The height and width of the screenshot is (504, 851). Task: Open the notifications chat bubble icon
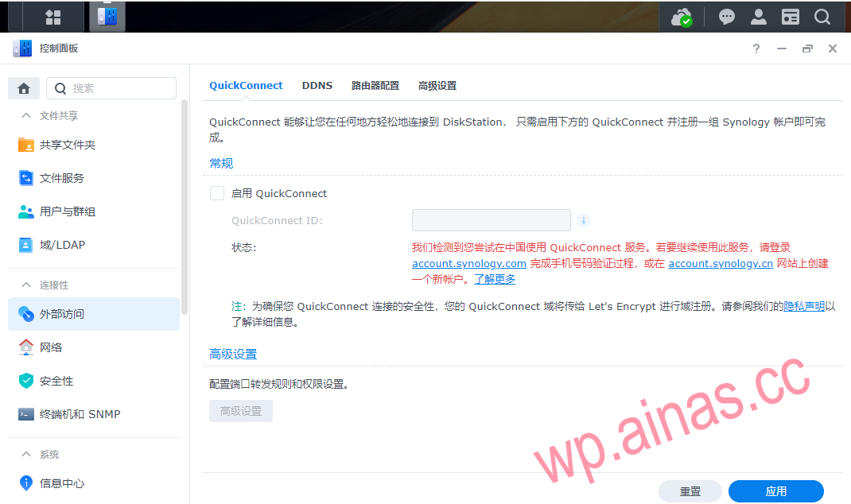727,17
